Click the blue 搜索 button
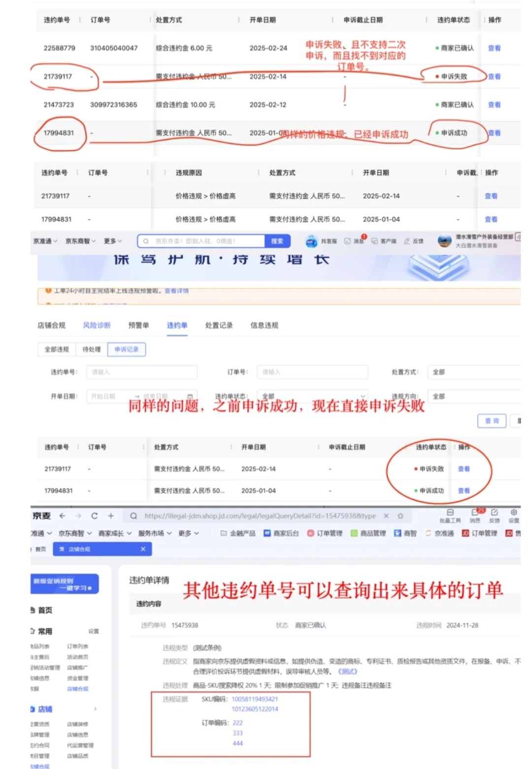 coord(277,241)
